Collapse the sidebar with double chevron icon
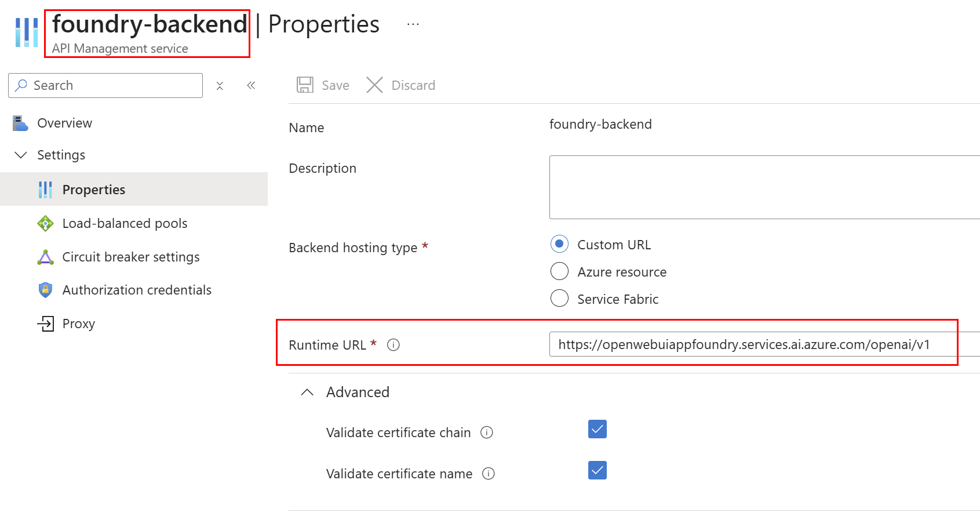The height and width of the screenshot is (516, 980). pyautogui.click(x=251, y=86)
